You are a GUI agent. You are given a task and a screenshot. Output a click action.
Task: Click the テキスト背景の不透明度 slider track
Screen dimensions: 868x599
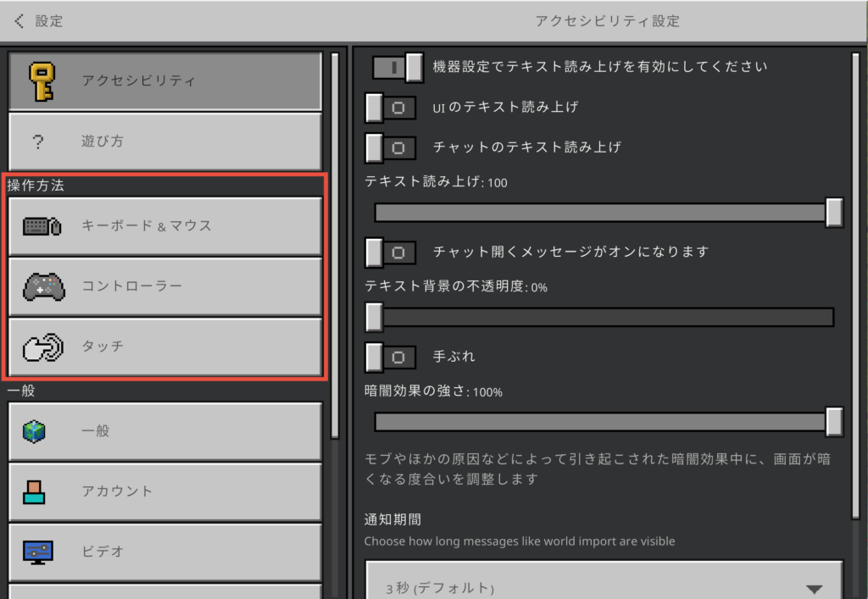602,317
